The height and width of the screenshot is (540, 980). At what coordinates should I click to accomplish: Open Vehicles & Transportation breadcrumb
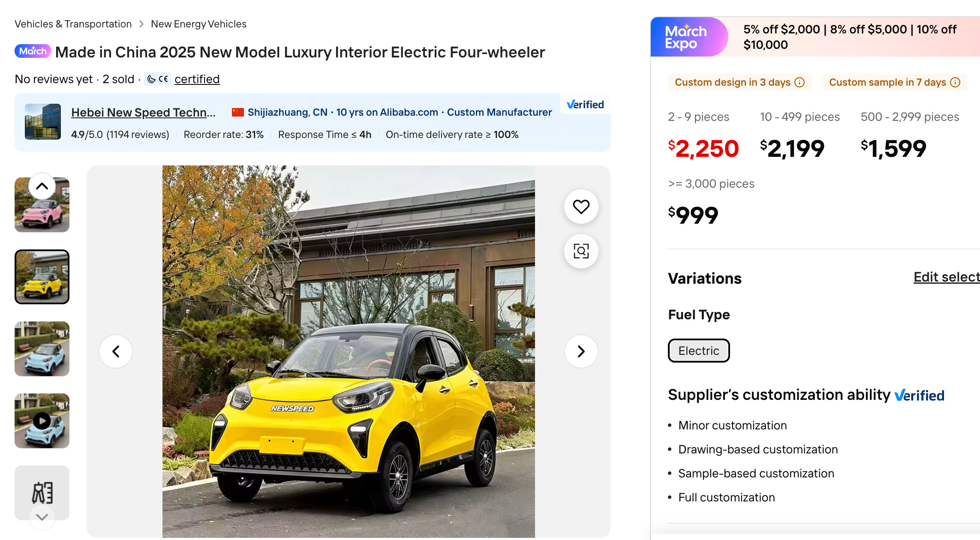73,24
